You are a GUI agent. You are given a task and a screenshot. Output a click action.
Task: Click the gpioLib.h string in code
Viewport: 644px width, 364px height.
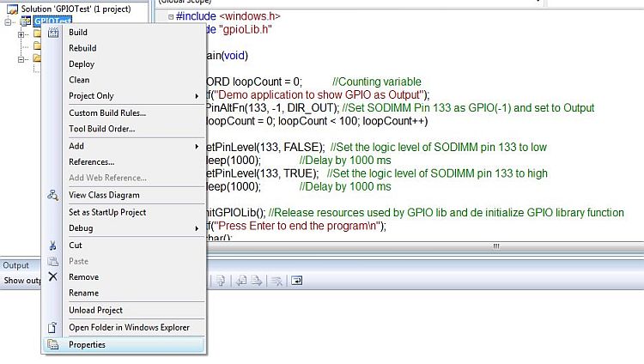click(246, 29)
